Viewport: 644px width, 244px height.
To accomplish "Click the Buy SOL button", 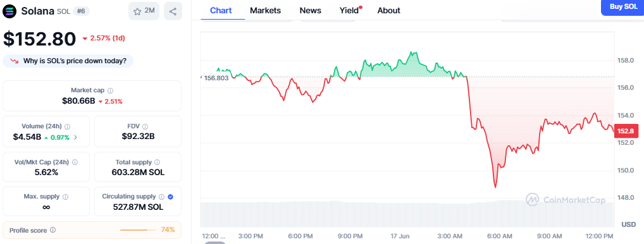I will pos(623,7).
